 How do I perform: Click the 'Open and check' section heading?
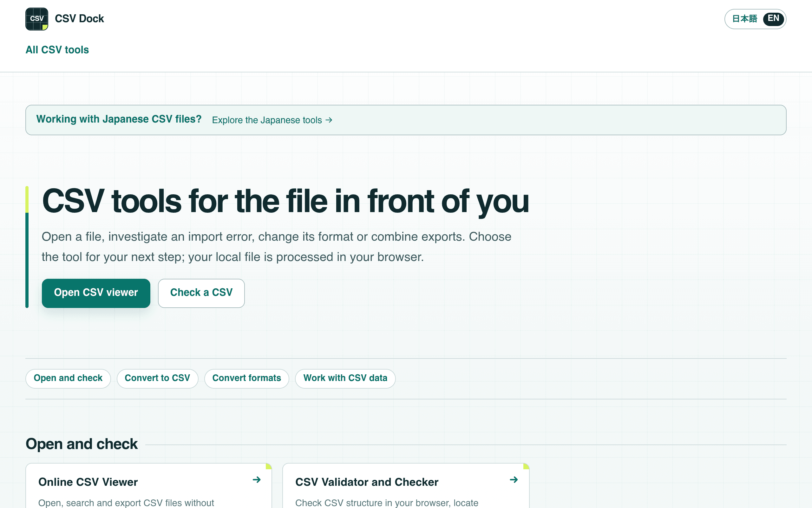(82, 444)
